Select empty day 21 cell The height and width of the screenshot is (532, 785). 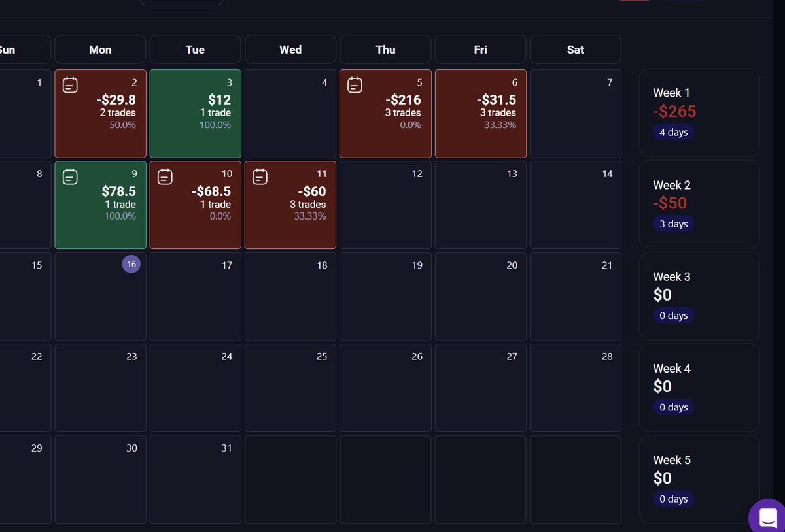[575, 297]
